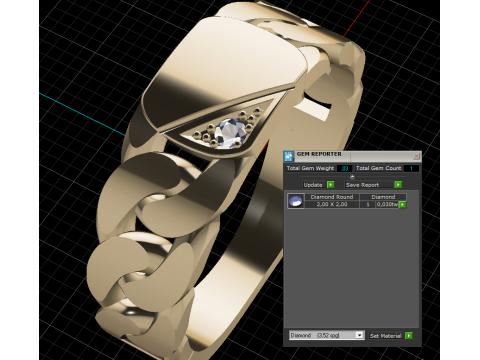Click the Save Report label button
The height and width of the screenshot is (360, 480).
click(369, 185)
